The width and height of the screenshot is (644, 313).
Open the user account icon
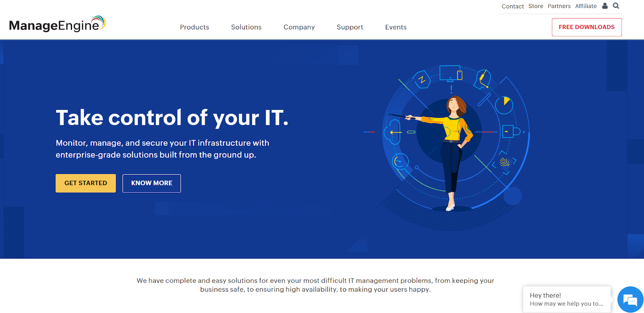coord(605,6)
